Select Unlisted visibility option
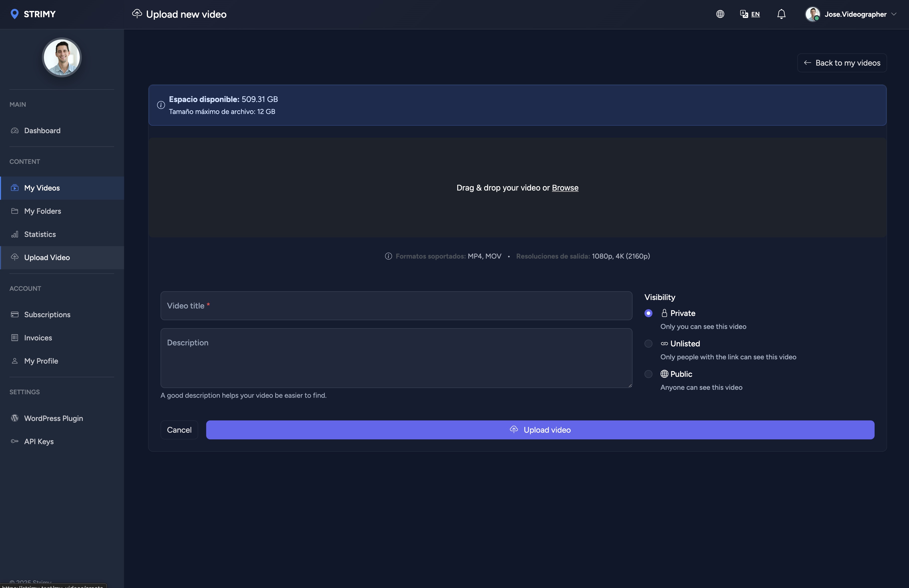The width and height of the screenshot is (909, 588). point(648,344)
